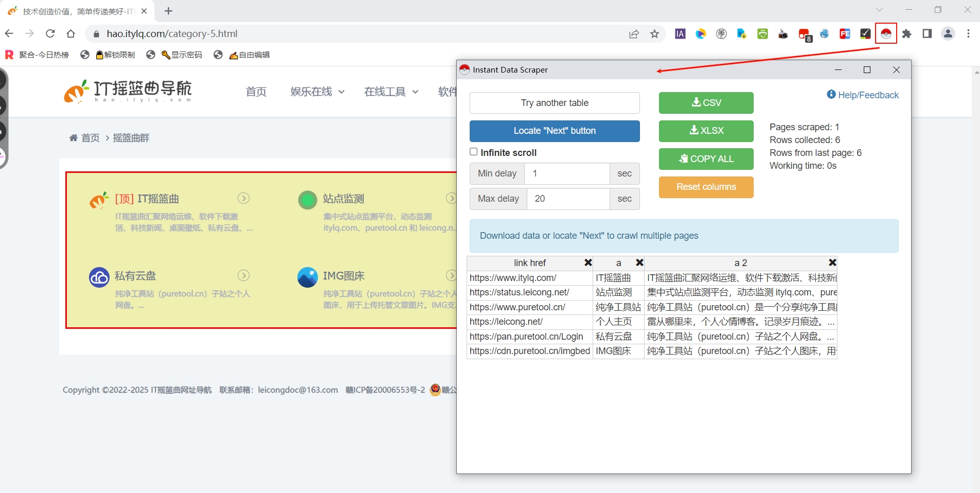Open the IA extension icon in toolbar

click(680, 33)
